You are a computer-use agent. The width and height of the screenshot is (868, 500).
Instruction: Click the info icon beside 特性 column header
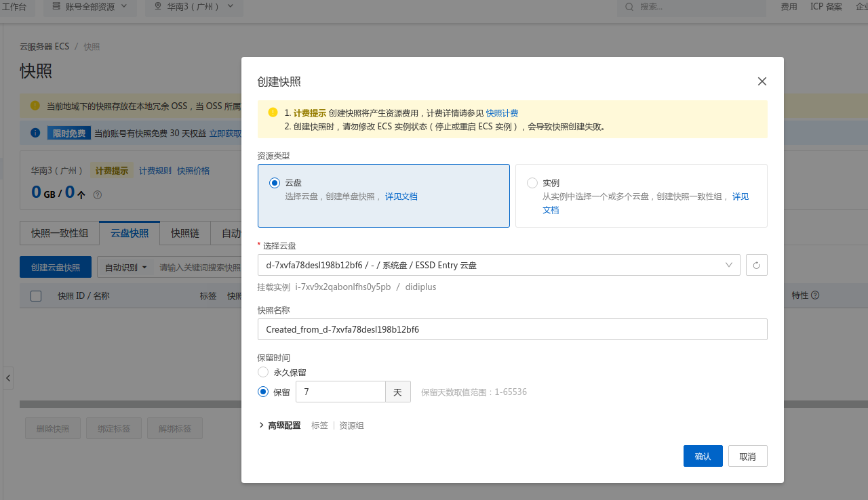click(815, 295)
